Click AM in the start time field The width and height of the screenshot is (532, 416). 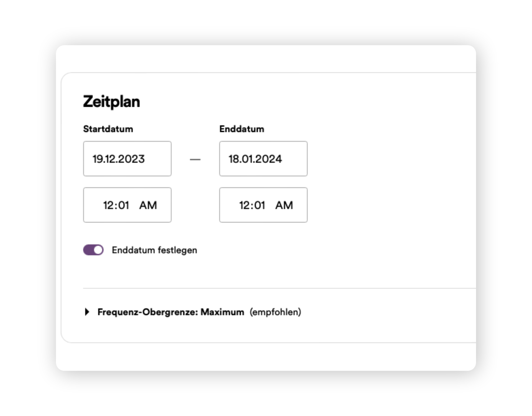point(148,205)
